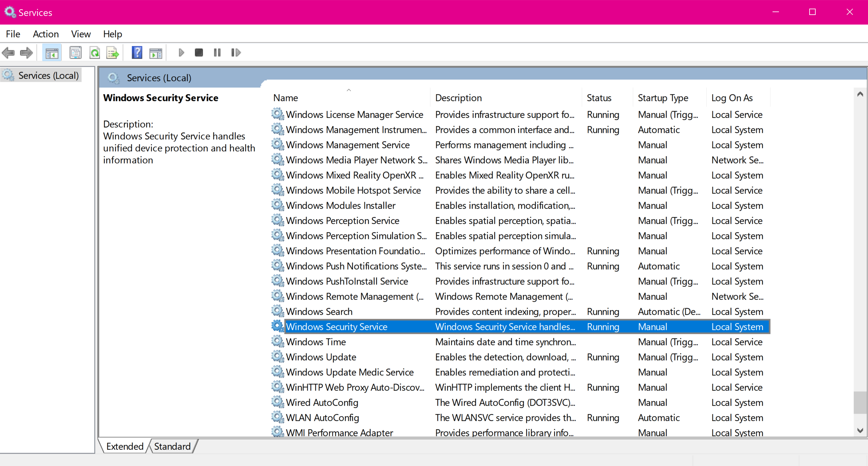Select the Standard tab
Image resolution: width=868 pixels, height=466 pixels.
click(172, 446)
